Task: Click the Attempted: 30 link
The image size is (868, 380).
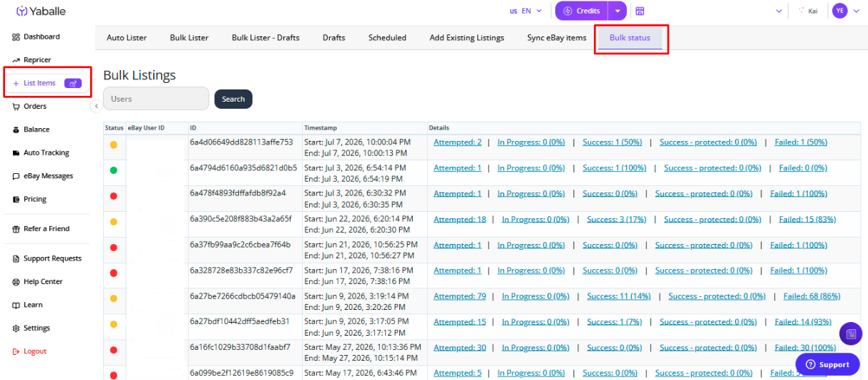Action: tap(460, 348)
